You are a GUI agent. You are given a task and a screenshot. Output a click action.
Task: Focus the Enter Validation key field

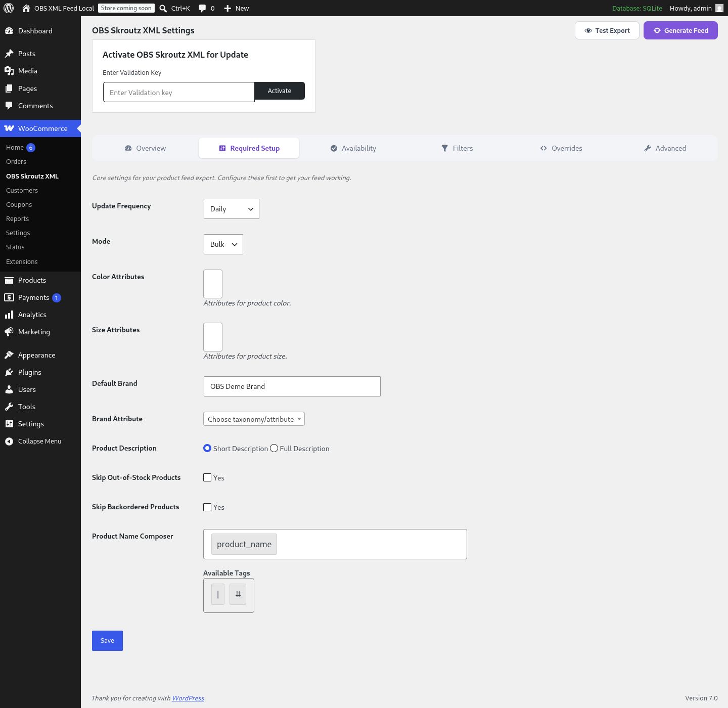click(179, 92)
